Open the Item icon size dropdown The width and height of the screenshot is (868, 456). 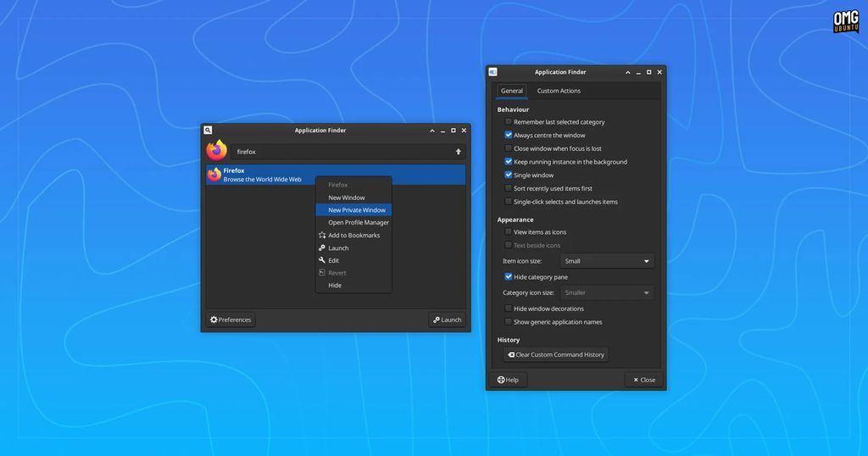point(607,261)
